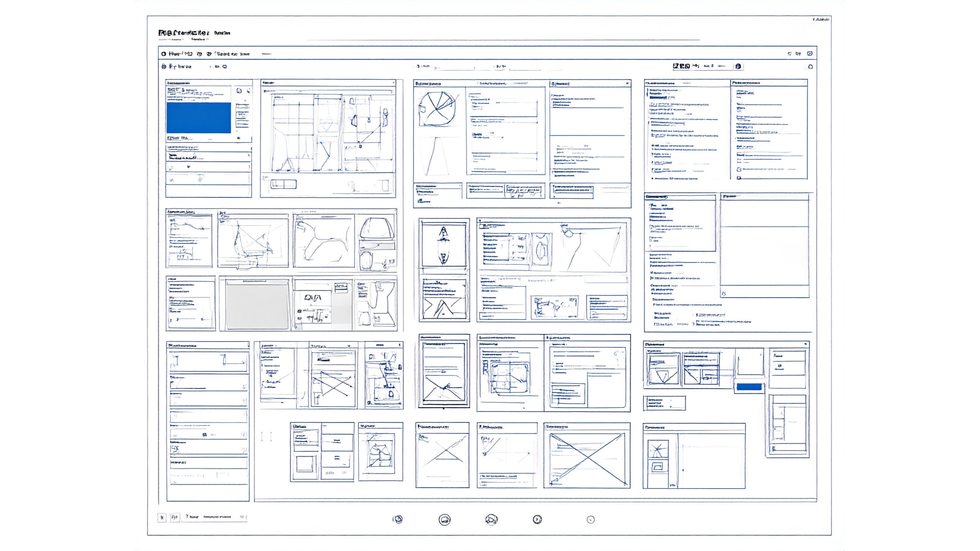
Task: Click the bell icon at far right of second toolbar row
Action: tap(810, 67)
